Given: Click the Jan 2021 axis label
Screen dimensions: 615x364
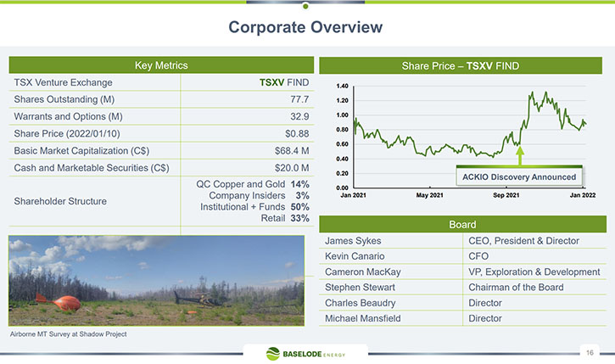Looking at the screenshot, I should coord(353,195).
